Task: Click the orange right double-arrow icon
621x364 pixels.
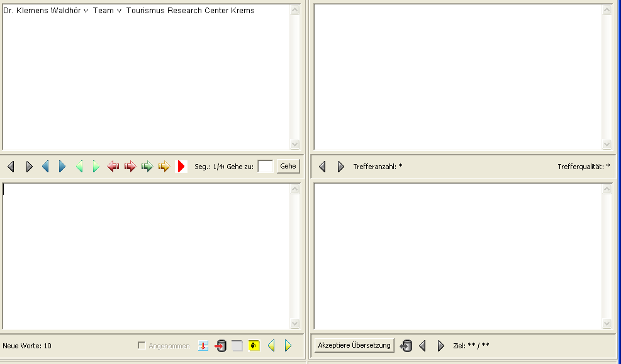Action: point(164,167)
